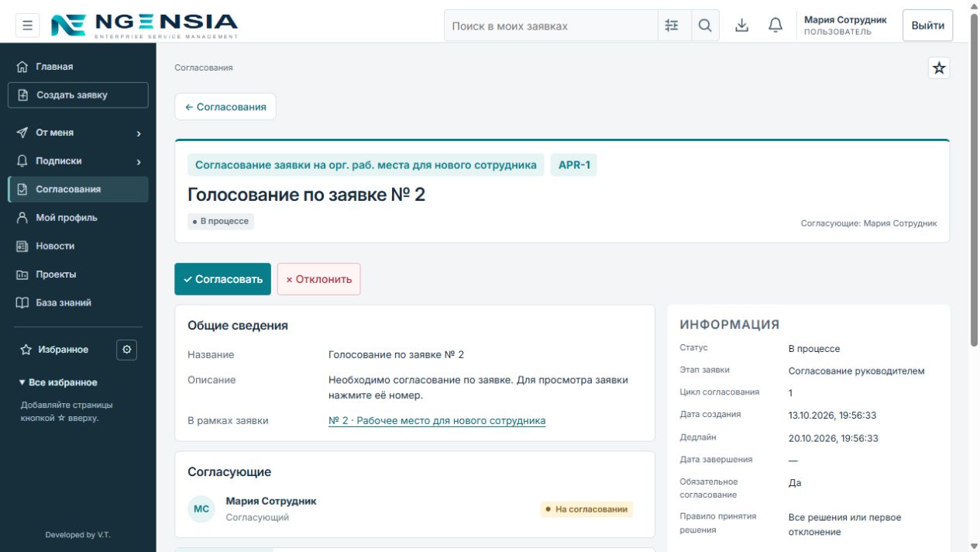
Task: Click the В процессе status badge
Action: (x=221, y=222)
